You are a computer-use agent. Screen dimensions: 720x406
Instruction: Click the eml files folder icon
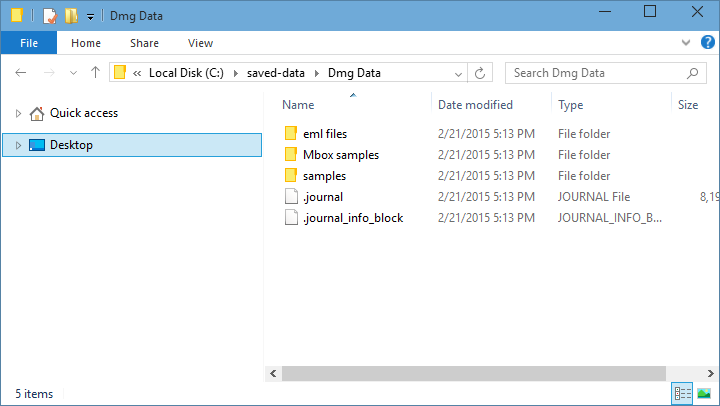[x=291, y=133]
